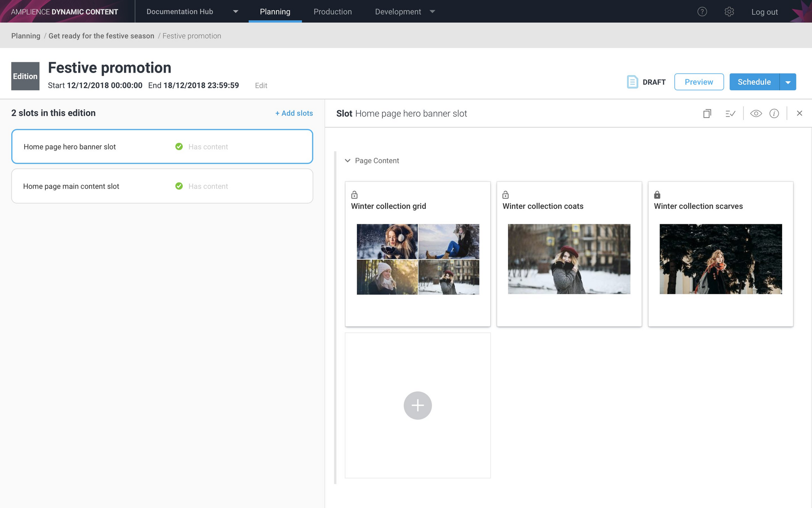Open the help question mark icon
The height and width of the screenshot is (508, 812).
pyautogui.click(x=702, y=12)
